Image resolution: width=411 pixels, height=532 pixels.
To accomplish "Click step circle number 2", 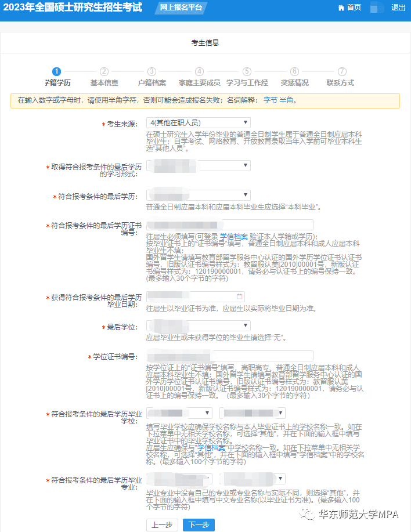I will coord(104,71).
